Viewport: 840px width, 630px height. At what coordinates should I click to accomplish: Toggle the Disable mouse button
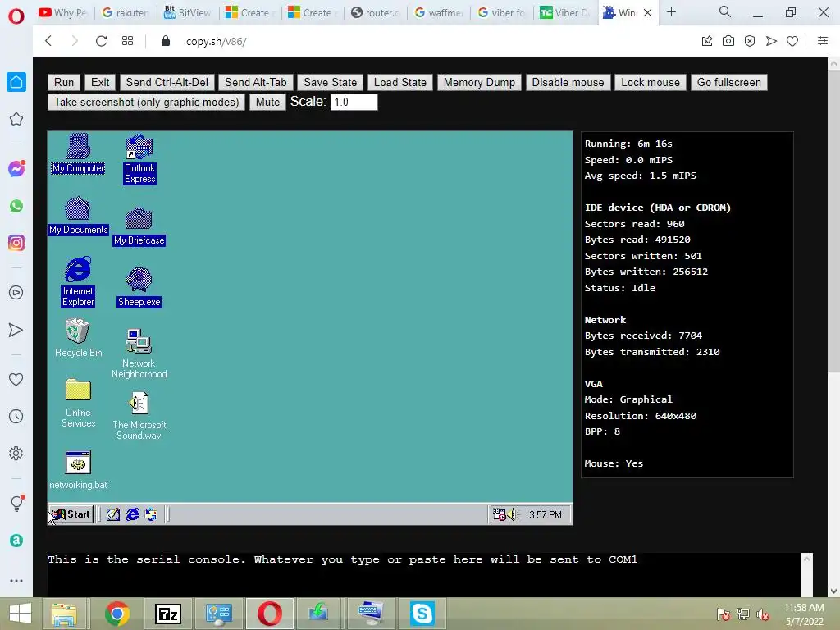point(568,83)
